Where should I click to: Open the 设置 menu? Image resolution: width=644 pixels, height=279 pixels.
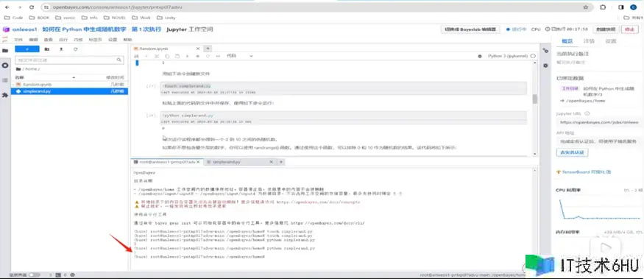click(113, 40)
